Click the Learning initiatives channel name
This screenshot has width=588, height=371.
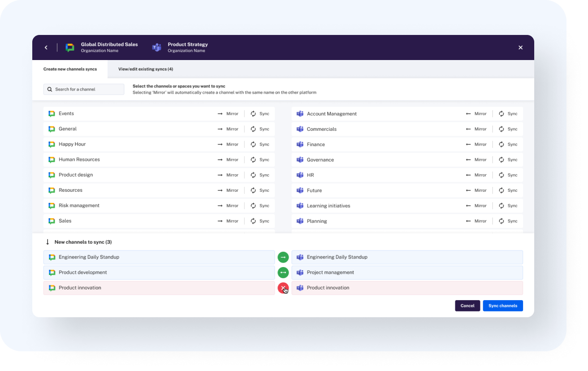pyautogui.click(x=329, y=206)
